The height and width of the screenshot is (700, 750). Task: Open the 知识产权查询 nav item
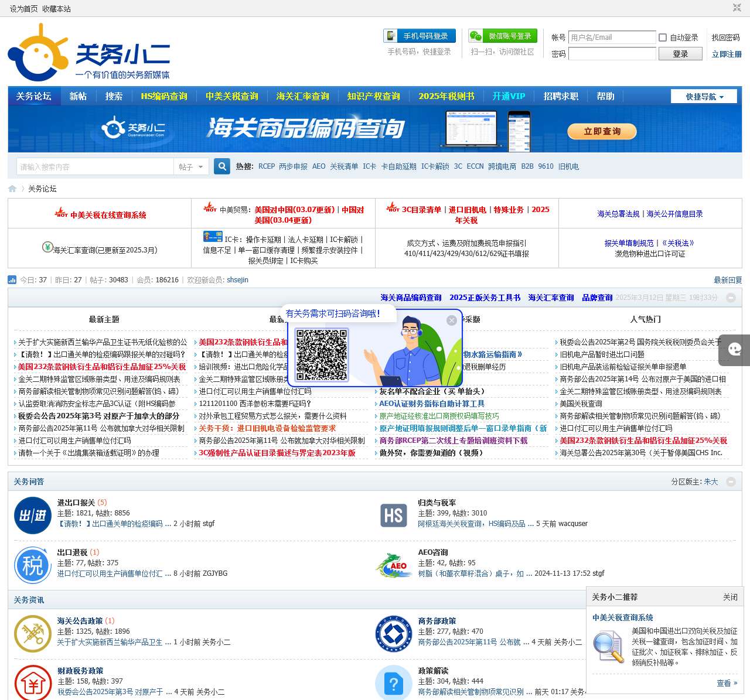point(373,96)
